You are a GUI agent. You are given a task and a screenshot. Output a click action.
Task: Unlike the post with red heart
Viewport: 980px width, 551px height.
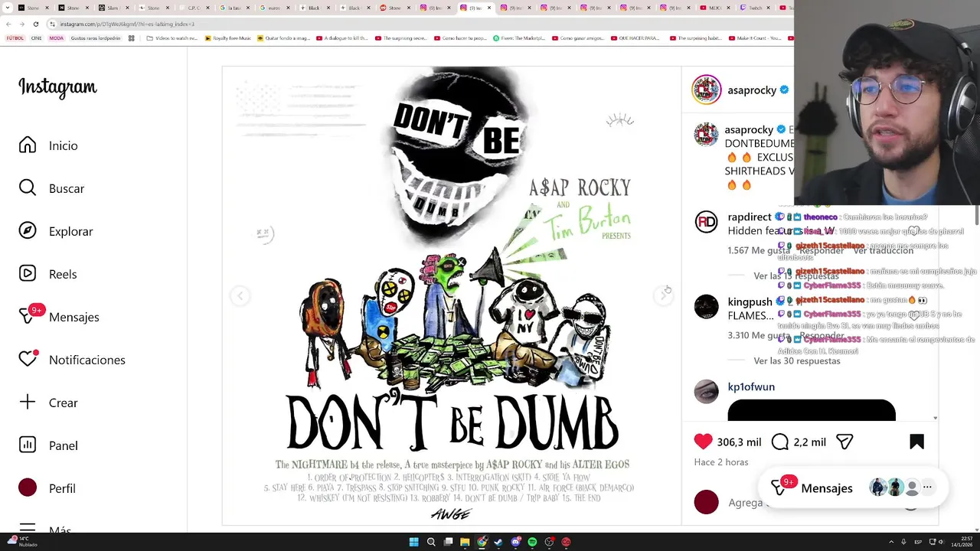point(703,442)
